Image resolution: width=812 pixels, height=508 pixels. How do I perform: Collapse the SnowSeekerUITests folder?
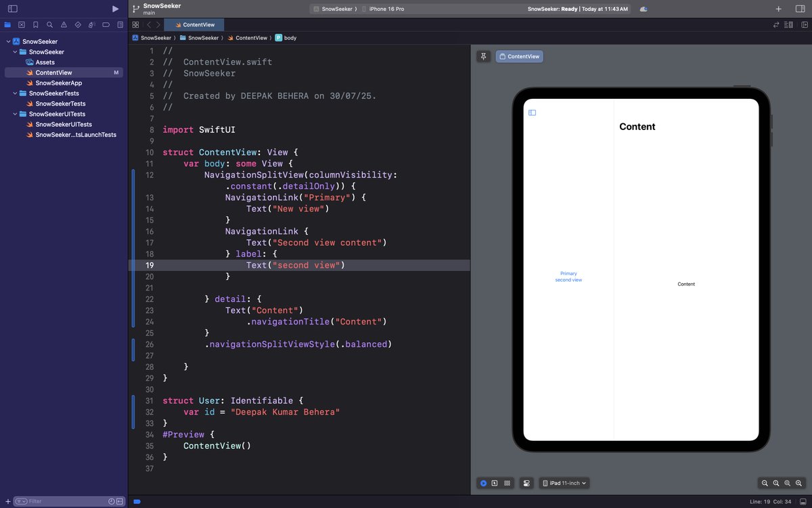coord(15,114)
